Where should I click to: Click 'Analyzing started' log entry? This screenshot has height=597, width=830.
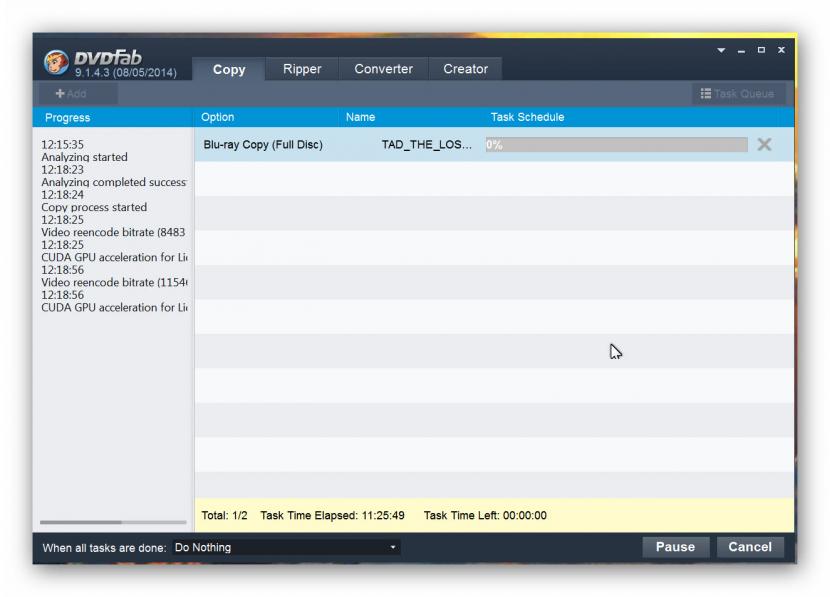pos(84,157)
